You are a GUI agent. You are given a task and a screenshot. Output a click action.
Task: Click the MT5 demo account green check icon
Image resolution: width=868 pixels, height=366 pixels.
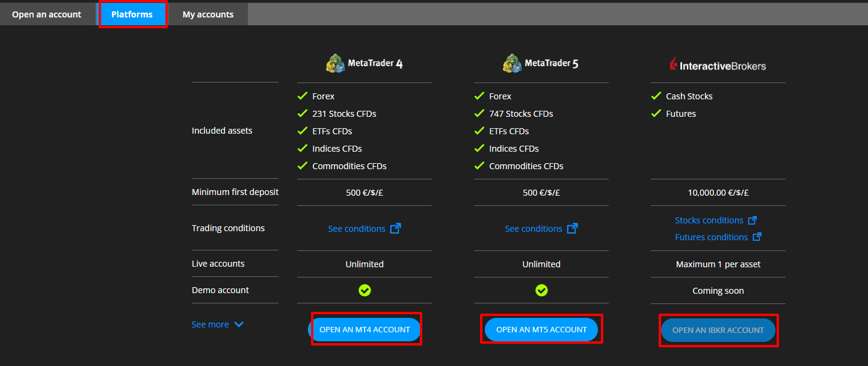541,290
